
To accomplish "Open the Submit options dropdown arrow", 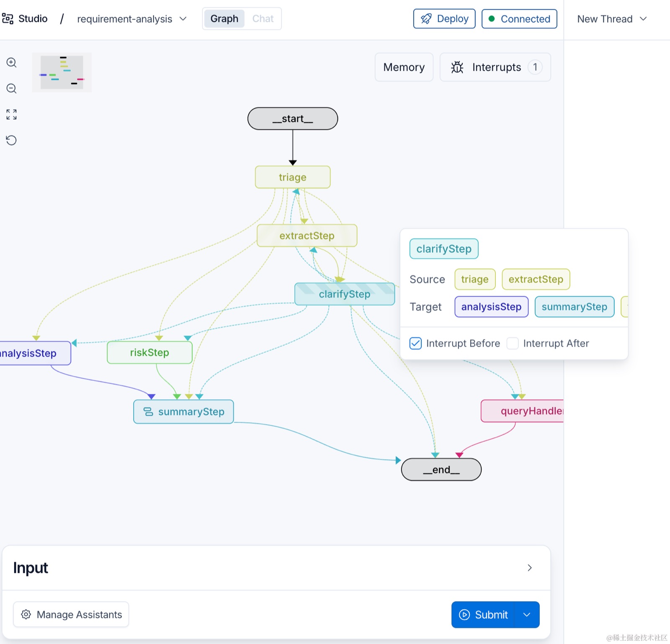I will click(x=527, y=615).
